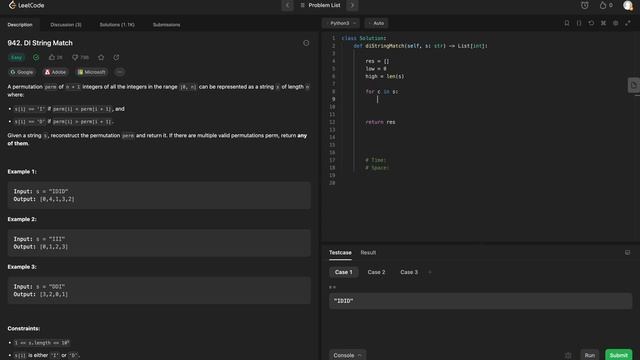The image size is (640, 360).
Task: Select the Case 1 test case
Action: [343, 272]
